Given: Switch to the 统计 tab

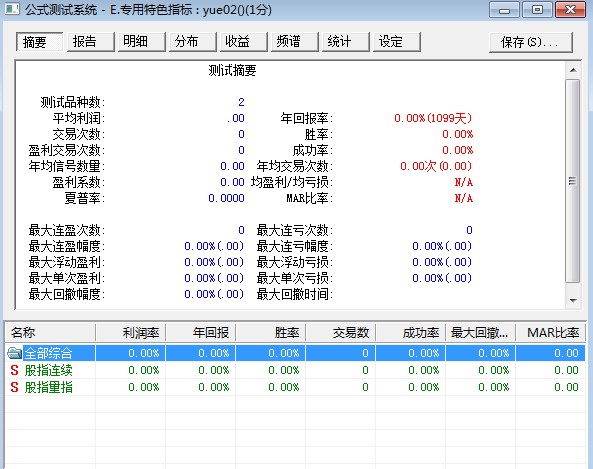Looking at the screenshot, I should tap(346, 42).
